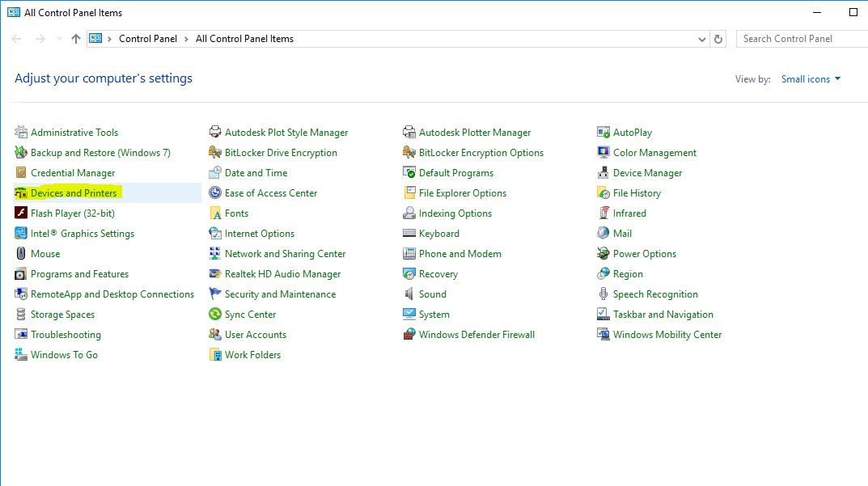Click the Programs and Features icon
868x486 pixels.
(21, 274)
